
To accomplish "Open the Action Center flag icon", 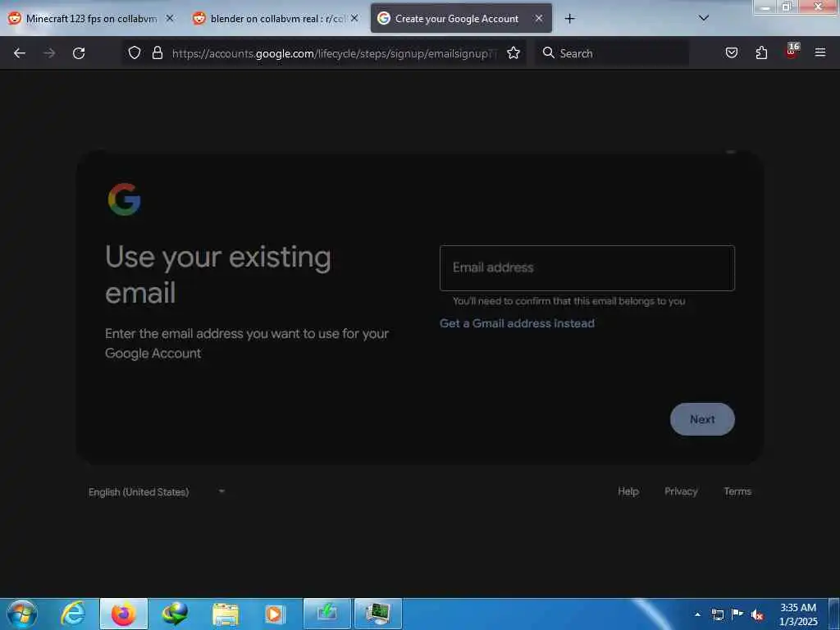I will [x=737, y=614].
